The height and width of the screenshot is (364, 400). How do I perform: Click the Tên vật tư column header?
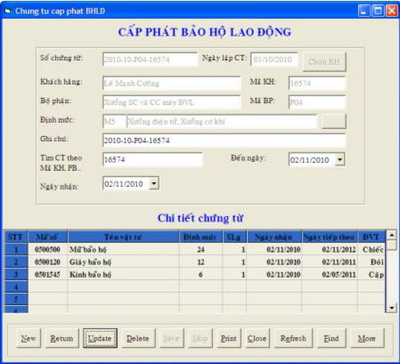[123, 237]
